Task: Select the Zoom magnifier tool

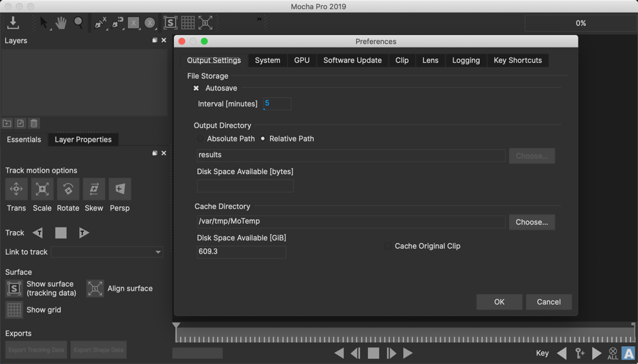Action: tap(78, 23)
